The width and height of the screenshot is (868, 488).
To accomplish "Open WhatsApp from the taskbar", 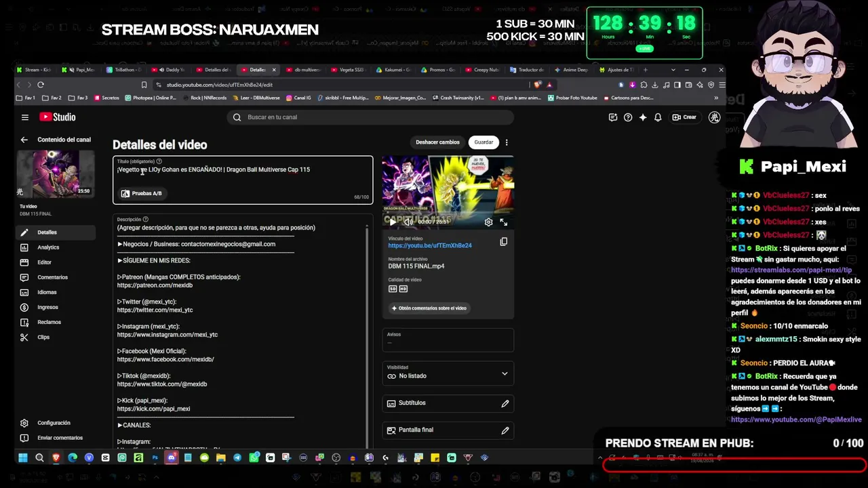I will (x=254, y=458).
